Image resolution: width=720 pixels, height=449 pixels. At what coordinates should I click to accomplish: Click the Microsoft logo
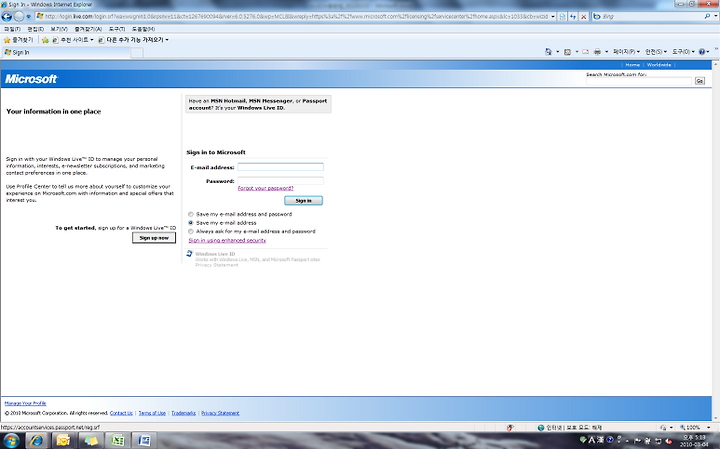[x=31, y=79]
